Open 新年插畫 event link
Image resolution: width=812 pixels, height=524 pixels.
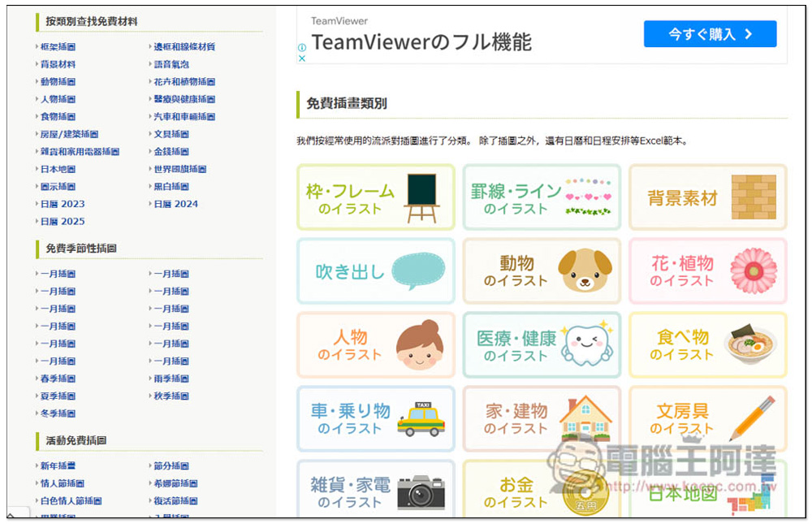(x=58, y=466)
